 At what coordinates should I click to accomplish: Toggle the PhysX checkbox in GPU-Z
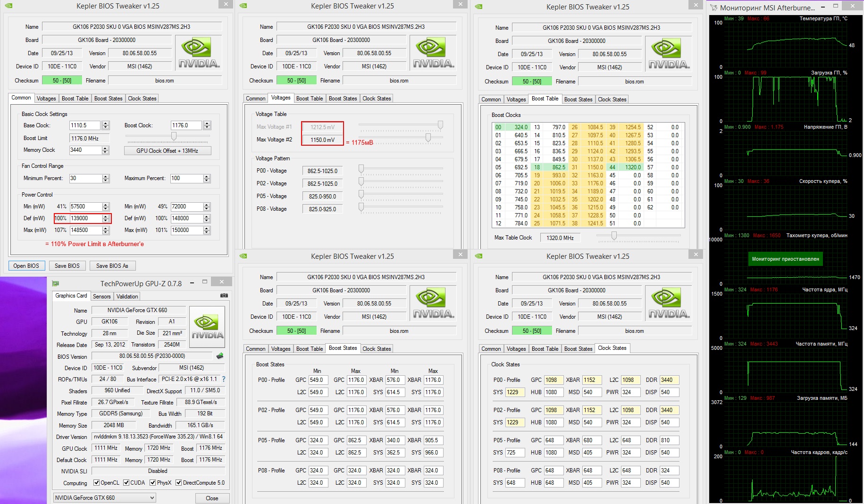(152, 482)
